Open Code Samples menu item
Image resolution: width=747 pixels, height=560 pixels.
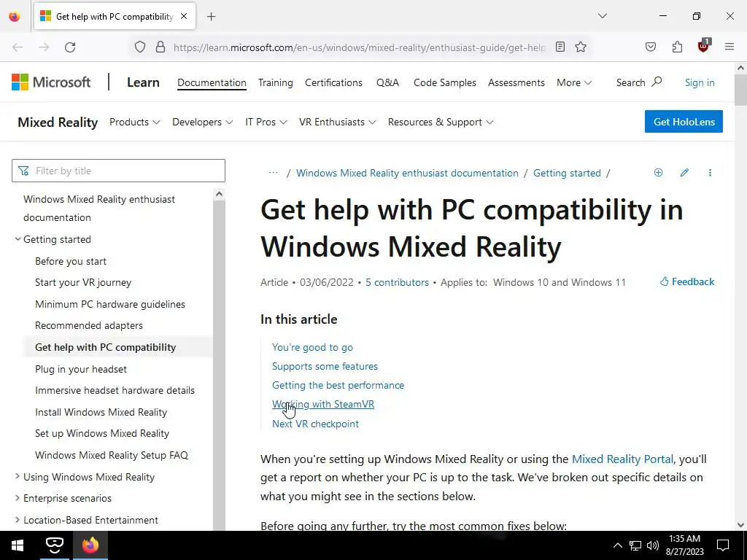[444, 82]
